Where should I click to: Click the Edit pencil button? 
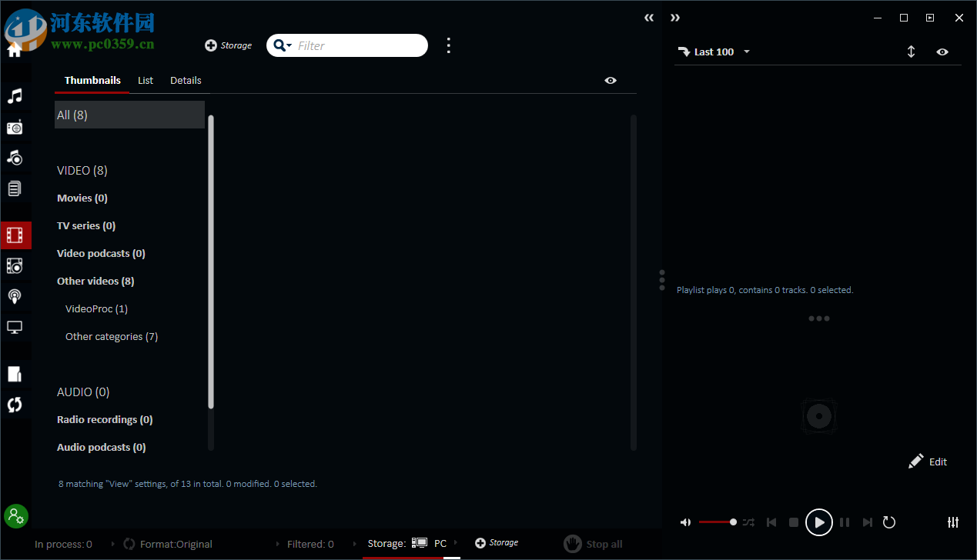(x=928, y=462)
